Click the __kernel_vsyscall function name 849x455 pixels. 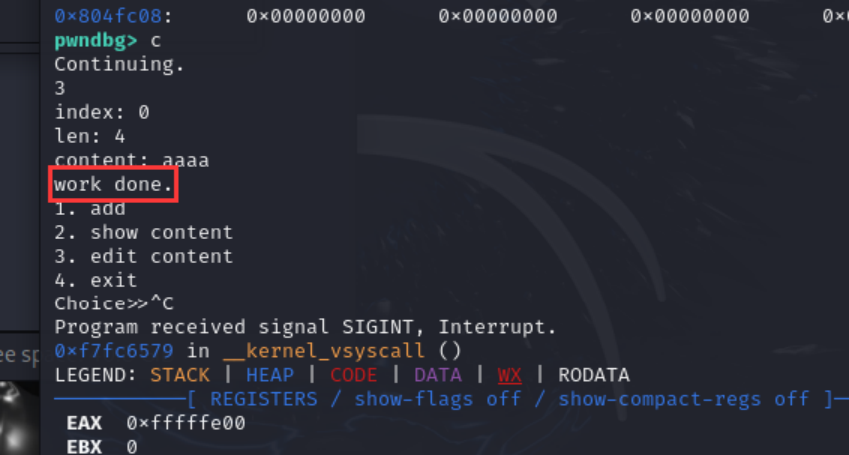coord(326,351)
